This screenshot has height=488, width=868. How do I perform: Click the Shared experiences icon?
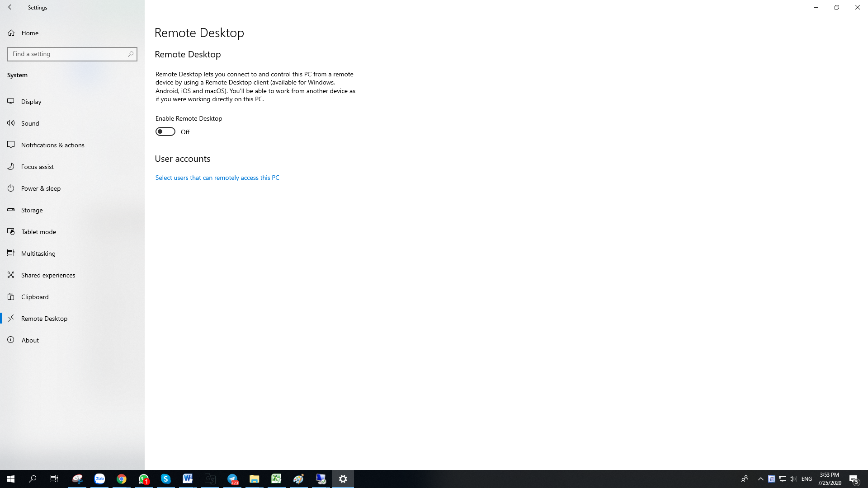point(11,275)
